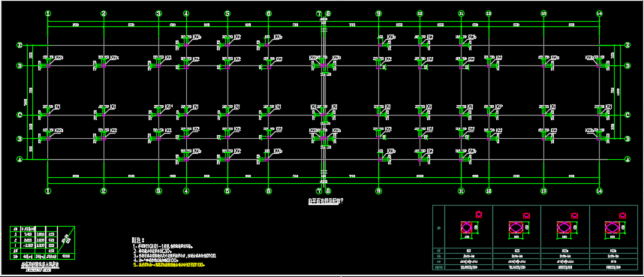The image size is (644, 277).
Task: Select grid axis bubble 1 in top row
Action: click(x=49, y=14)
